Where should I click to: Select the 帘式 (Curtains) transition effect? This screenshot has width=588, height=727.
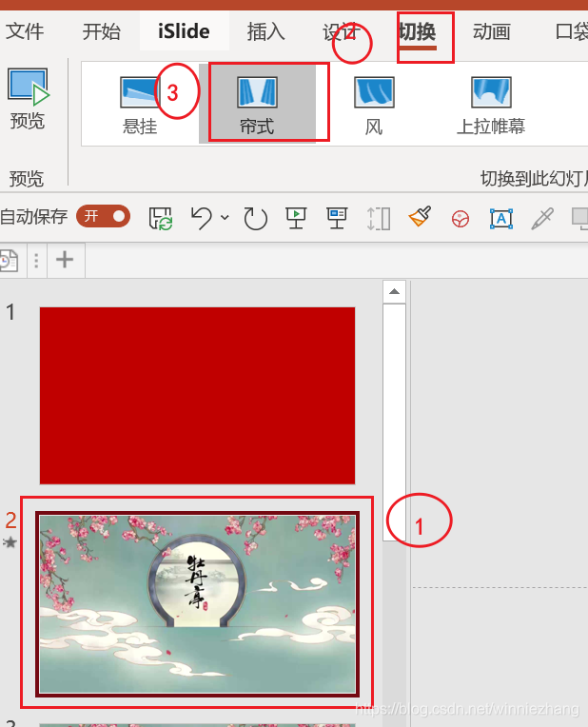[257, 106]
